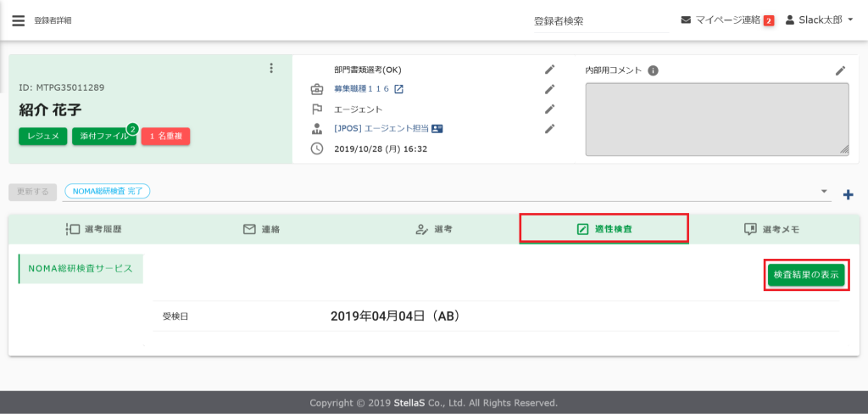Screen dimensions: 868x414
Task: Expand the status selection dropdown arrow
Action: click(x=825, y=192)
